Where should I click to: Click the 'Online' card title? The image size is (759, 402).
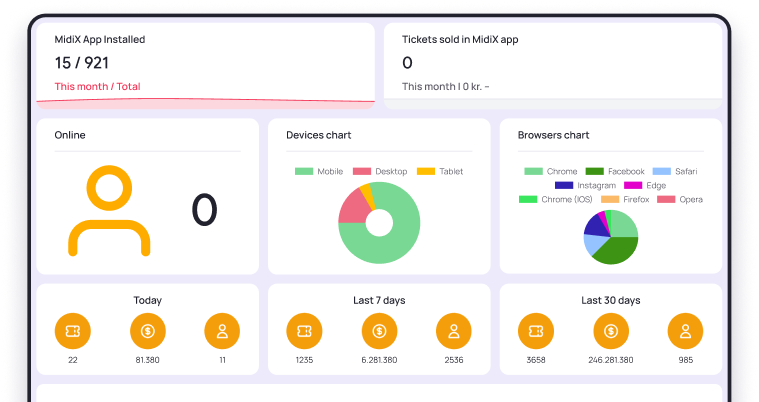tap(70, 135)
